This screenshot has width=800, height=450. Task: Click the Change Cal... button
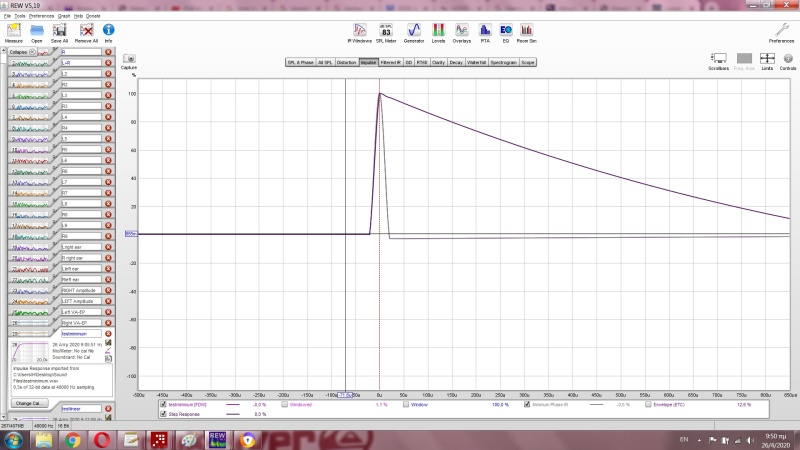[27, 402]
